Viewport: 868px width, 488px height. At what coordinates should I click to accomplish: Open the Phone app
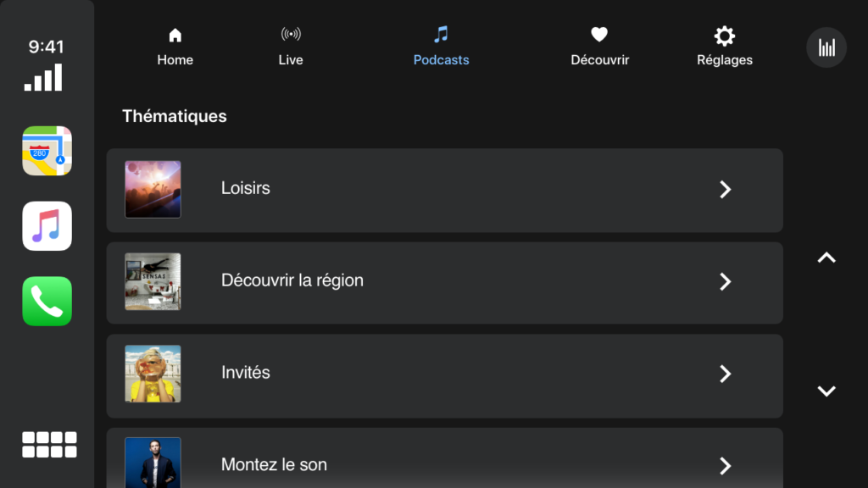[47, 301]
